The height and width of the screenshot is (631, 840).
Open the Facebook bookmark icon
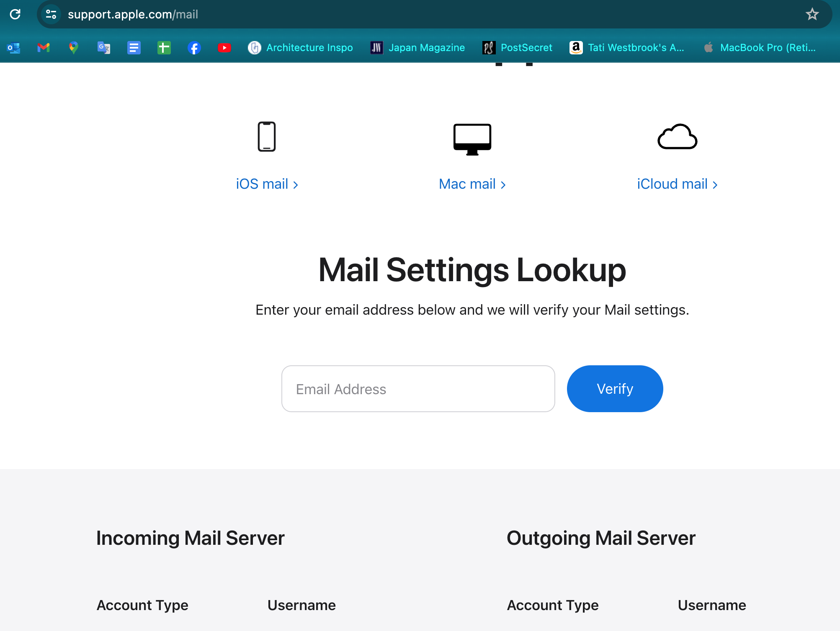click(x=194, y=48)
